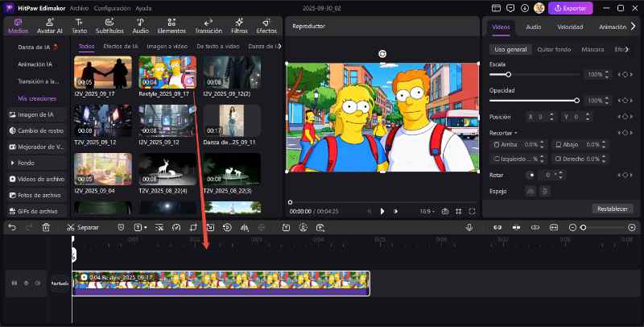Viewport: 644px width, 327px height.
Task: Click the undo arrow in timeline toolbar
Action: pyautogui.click(x=11, y=228)
